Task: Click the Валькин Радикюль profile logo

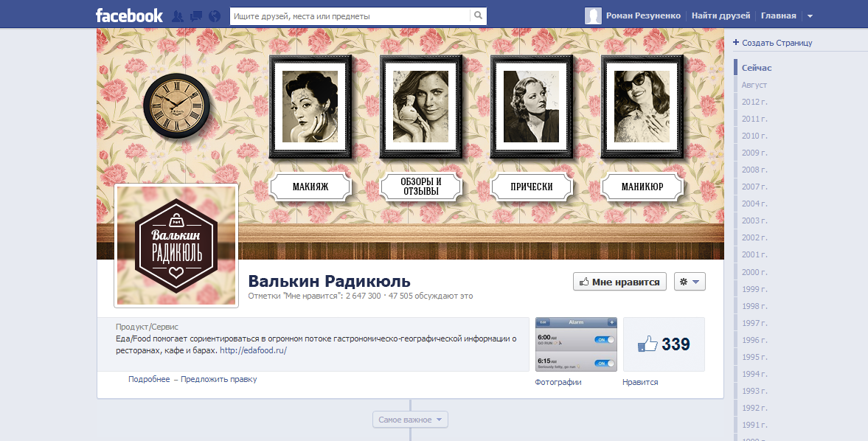Action: pos(176,246)
